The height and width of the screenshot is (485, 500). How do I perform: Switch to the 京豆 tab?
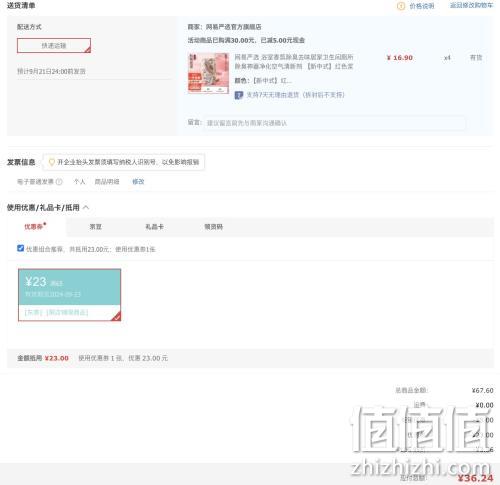96,227
